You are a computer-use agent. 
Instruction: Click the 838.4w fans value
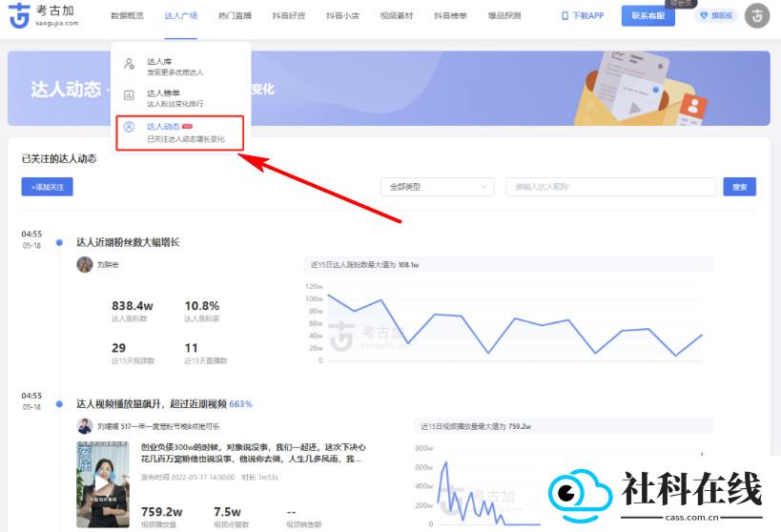pyautogui.click(x=132, y=306)
